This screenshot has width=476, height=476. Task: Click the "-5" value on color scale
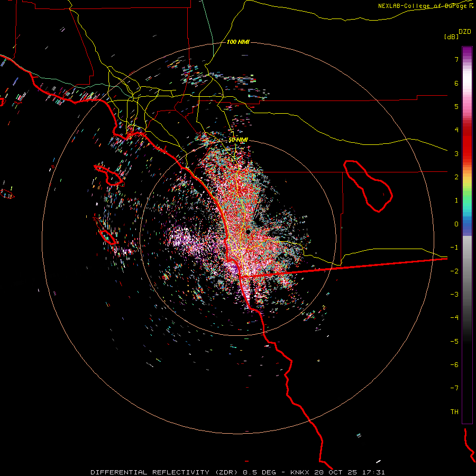point(454,342)
